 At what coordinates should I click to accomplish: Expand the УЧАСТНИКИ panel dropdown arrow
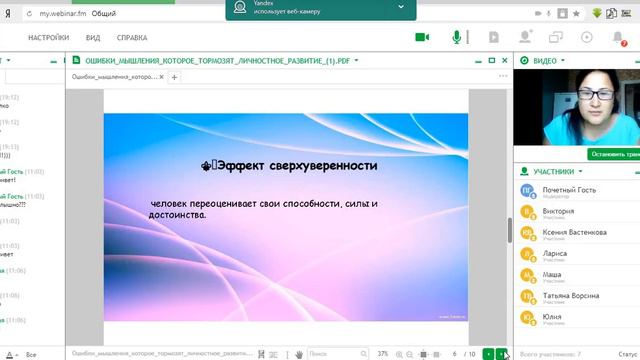point(580,171)
